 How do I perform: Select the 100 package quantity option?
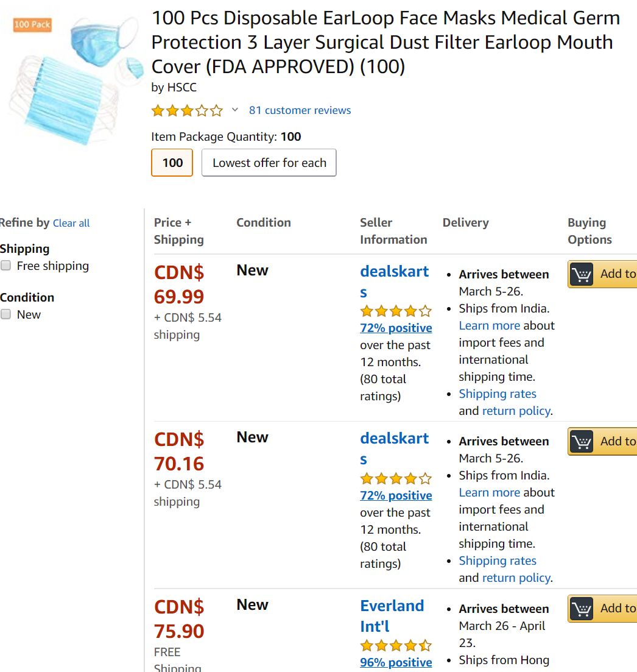pos(172,163)
